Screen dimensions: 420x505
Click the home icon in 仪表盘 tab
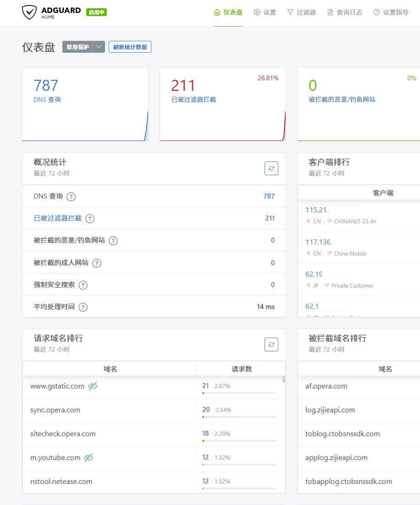(x=217, y=12)
